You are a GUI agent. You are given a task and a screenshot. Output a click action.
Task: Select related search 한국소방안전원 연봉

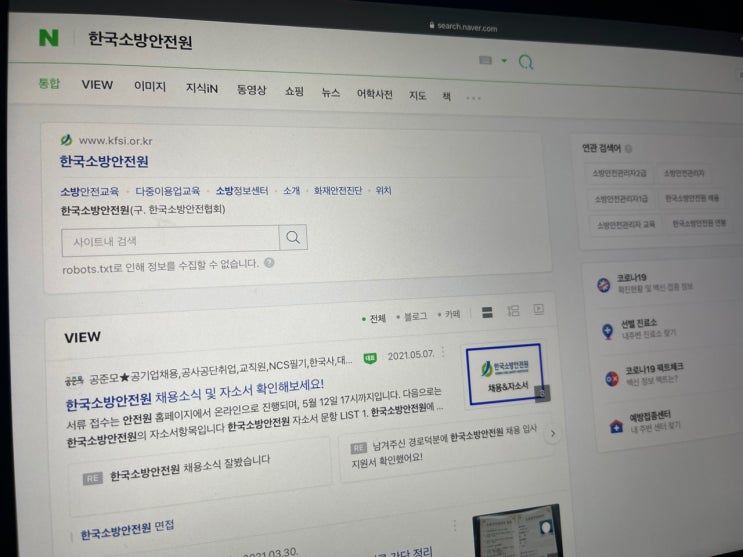(699, 223)
